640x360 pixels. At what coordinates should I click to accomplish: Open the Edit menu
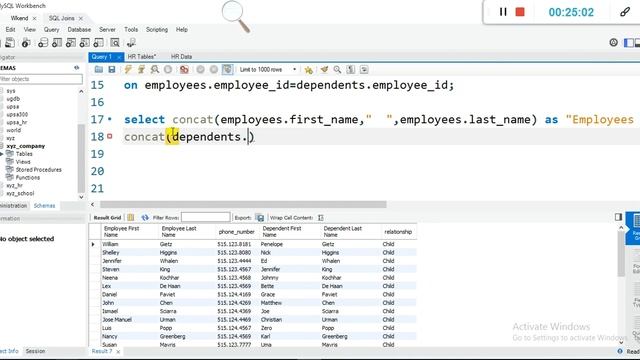pyautogui.click(x=10, y=29)
